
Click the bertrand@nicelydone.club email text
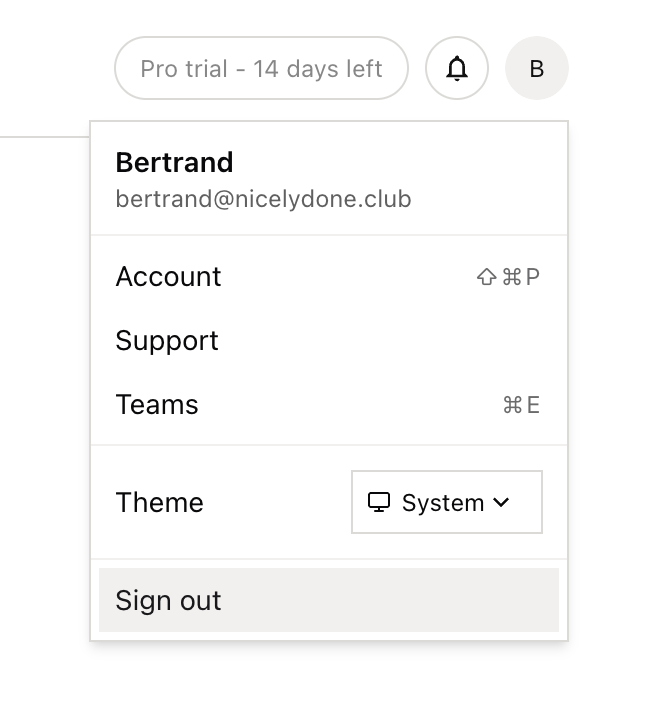263,199
